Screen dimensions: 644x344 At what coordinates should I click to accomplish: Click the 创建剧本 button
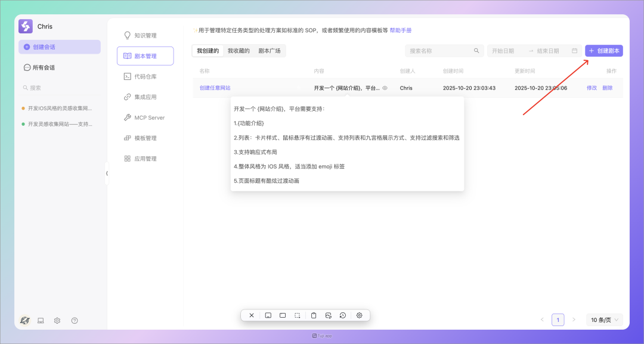click(x=603, y=51)
